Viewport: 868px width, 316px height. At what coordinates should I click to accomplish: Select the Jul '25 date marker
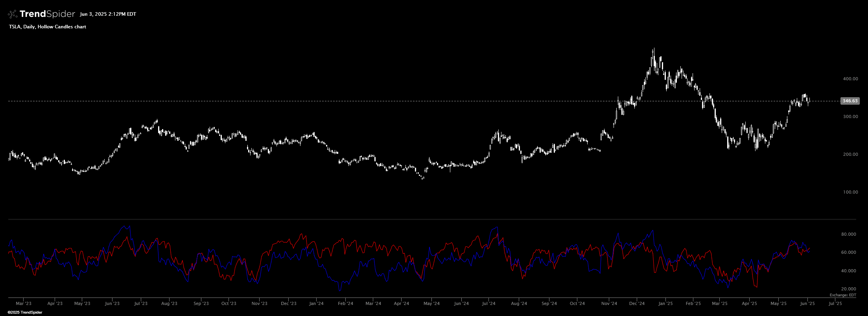pyautogui.click(x=833, y=303)
